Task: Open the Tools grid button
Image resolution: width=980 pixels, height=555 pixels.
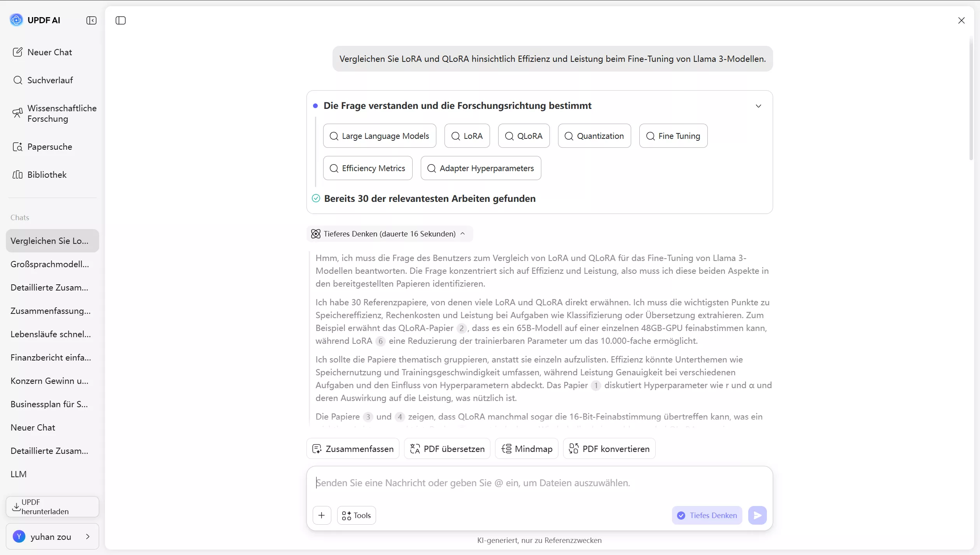Action: tap(356, 515)
